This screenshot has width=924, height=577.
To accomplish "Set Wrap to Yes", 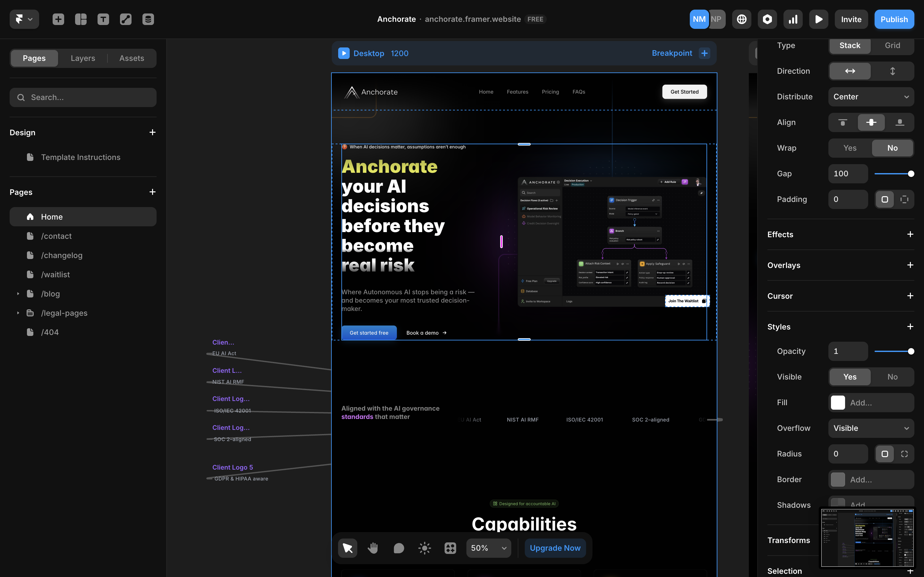I will tap(850, 148).
